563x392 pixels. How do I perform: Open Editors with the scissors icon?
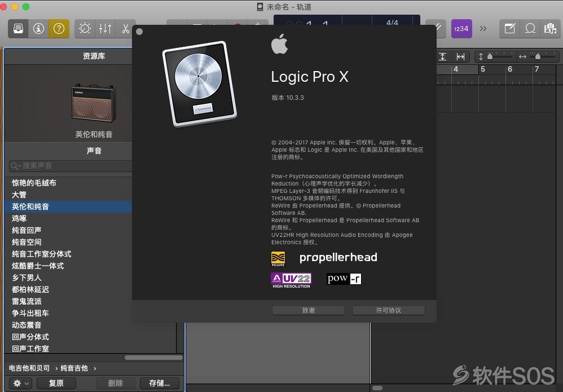[125, 28]
